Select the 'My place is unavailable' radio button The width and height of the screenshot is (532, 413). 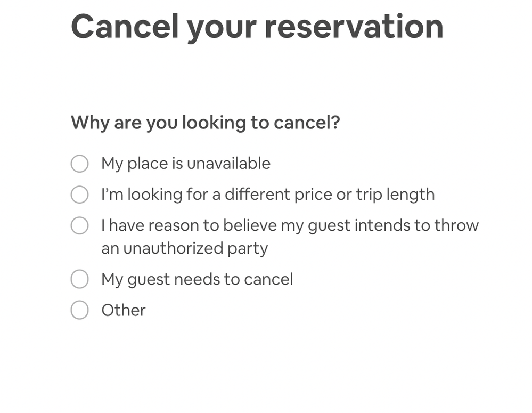(79, 164)
